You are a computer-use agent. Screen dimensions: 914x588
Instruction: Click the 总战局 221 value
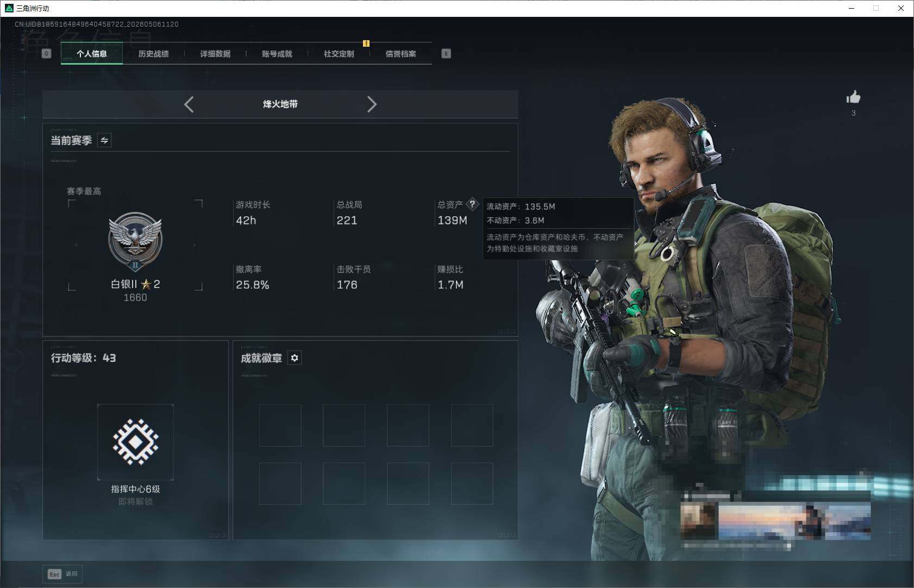pyautogui.click(x=347, y=221)
